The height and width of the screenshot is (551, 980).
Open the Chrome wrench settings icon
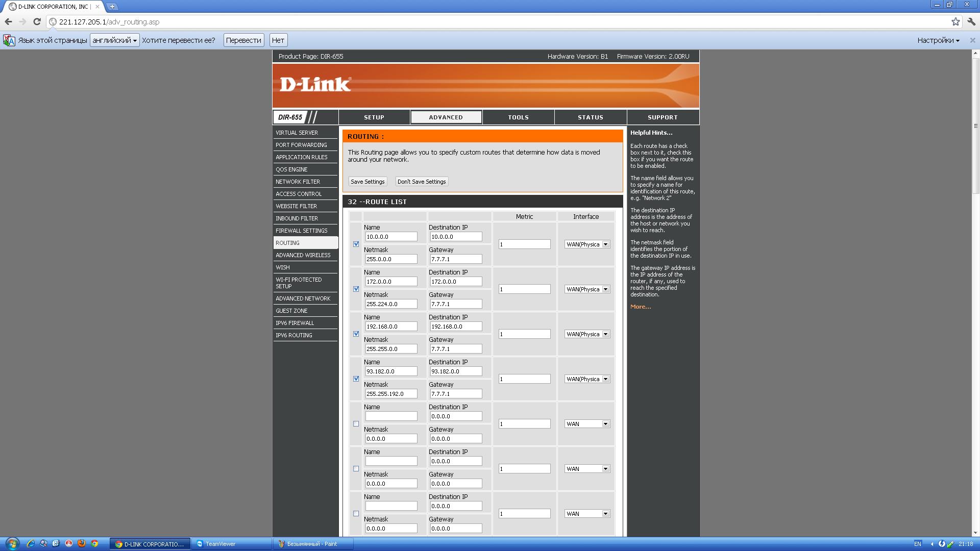[972, 22]
